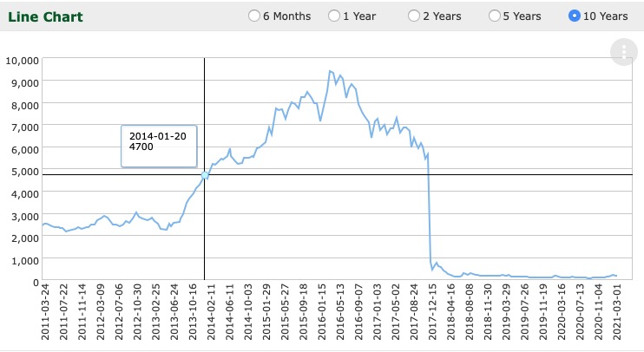Click the 2014-02-11 x-axis date label
Image resolution: width=644 pixels, height=352 pixels.
[211, 312]
